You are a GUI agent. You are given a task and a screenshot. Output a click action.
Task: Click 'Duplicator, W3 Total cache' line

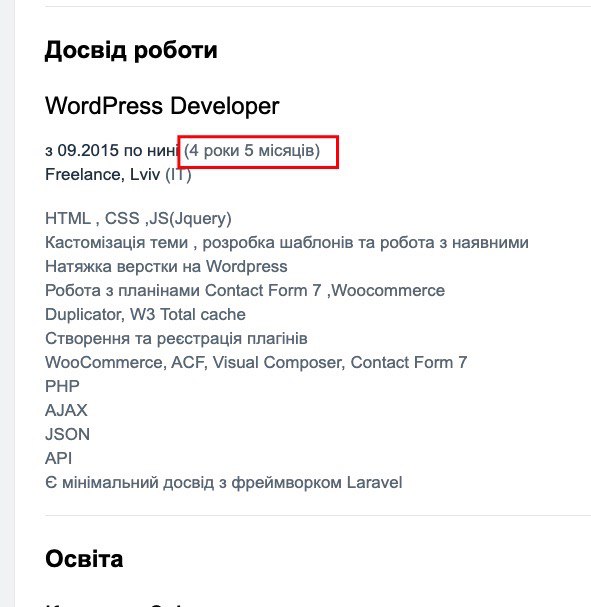(145, 314)
